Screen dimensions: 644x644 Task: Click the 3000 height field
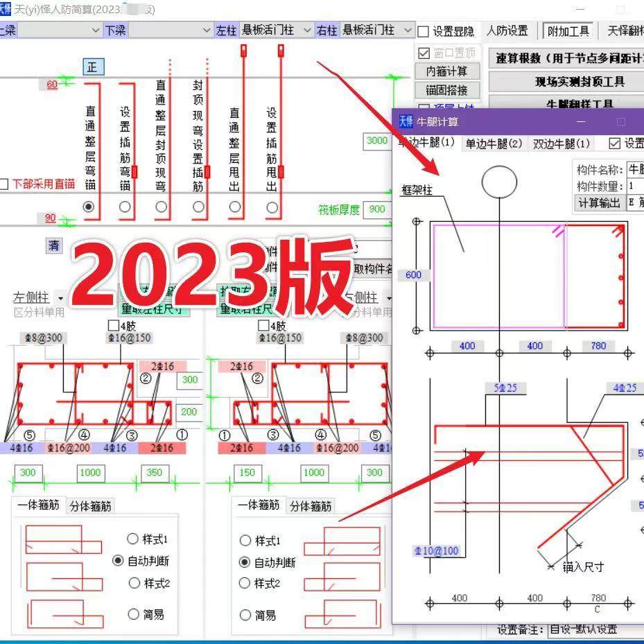pos(376,141)
